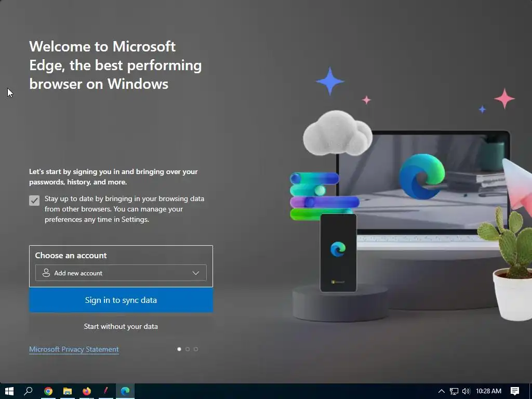Click Sign in to sync data button
This screenshot has width=532, height=399.
point(121,300)
